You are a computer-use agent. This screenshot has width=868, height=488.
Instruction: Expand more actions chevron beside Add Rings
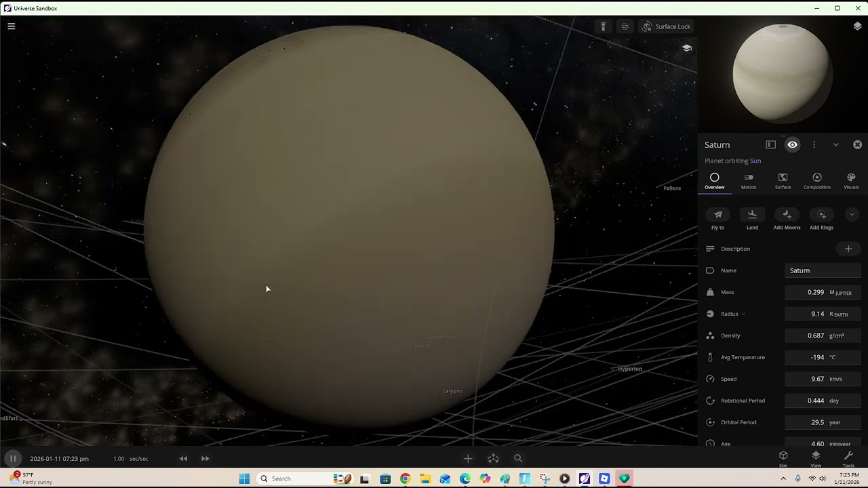[x=852, y=215]
